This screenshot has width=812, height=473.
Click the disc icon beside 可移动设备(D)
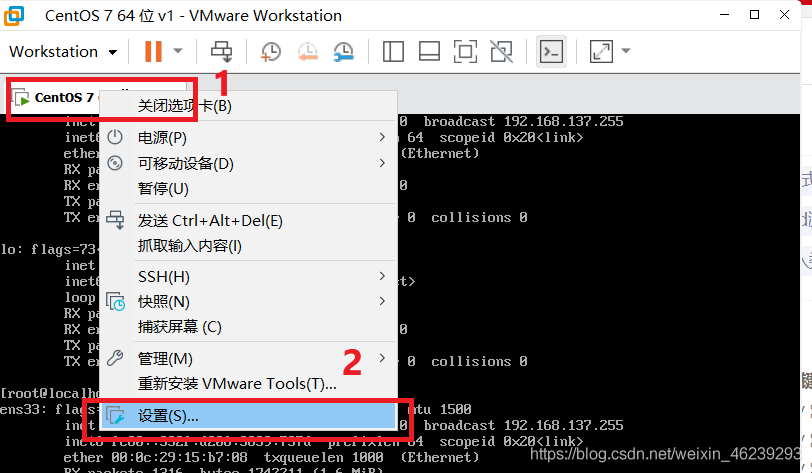pos(115,163)
